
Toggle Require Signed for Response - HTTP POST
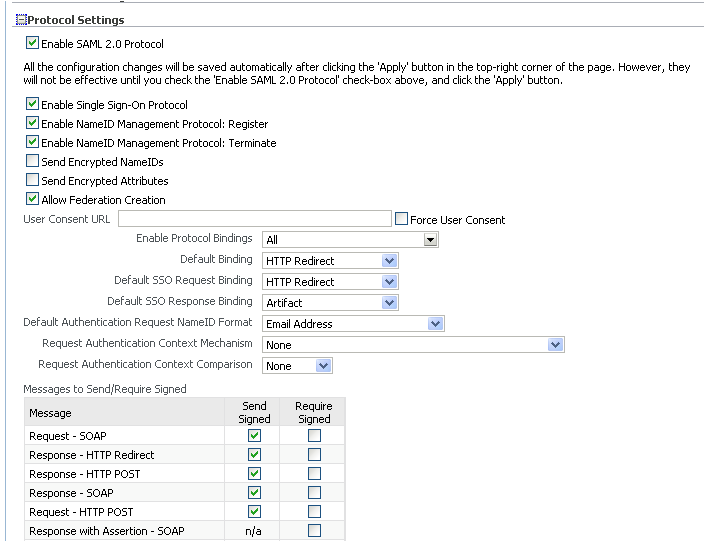(314, 474)
